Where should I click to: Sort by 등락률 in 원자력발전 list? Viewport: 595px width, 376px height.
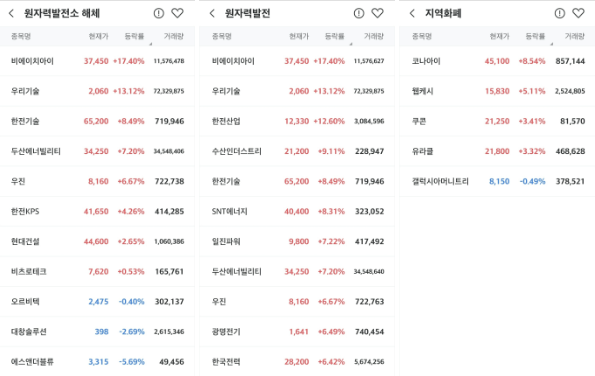click(335, 36)
